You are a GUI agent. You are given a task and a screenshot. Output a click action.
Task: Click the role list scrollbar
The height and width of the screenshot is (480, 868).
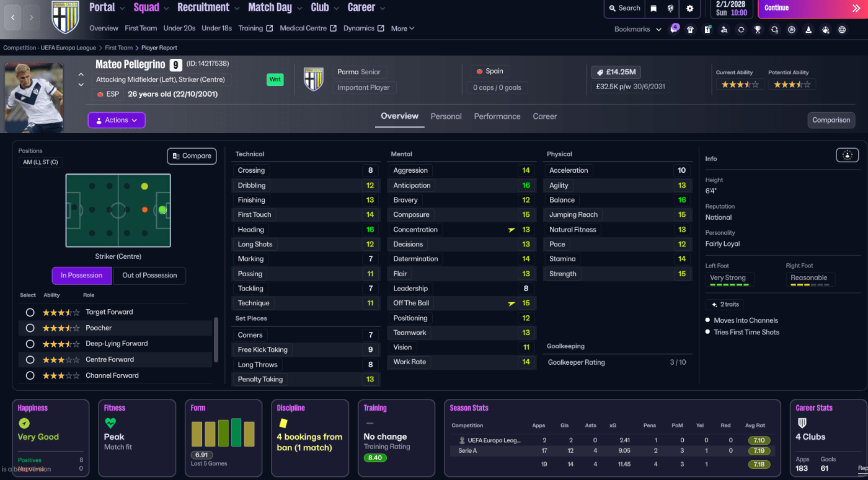coord(216,339)
